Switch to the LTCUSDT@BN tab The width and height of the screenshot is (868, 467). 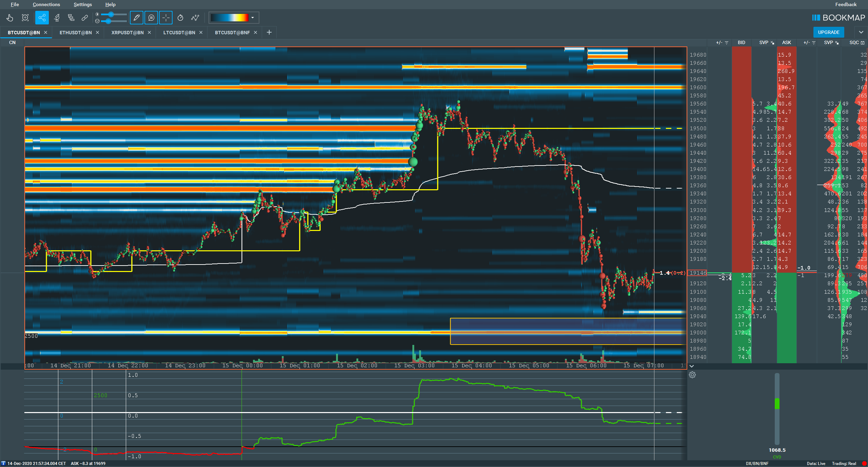pos(179,33)
